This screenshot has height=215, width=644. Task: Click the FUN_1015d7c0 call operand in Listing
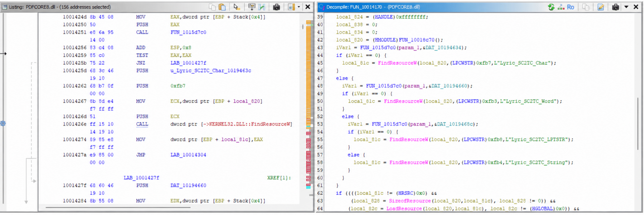(188, 32)
